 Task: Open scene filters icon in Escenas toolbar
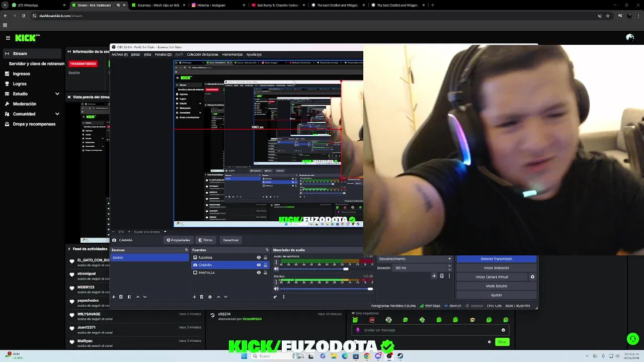(129, 297)
